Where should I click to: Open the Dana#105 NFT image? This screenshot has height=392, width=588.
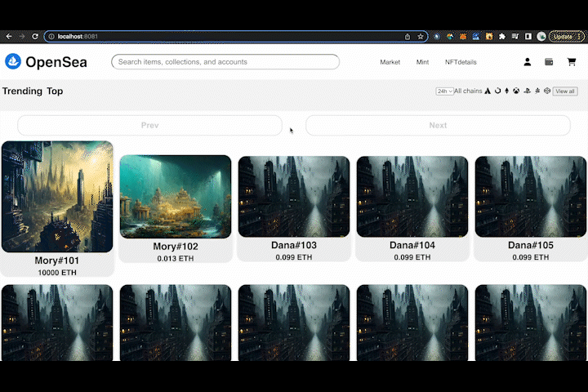(531, 197)
